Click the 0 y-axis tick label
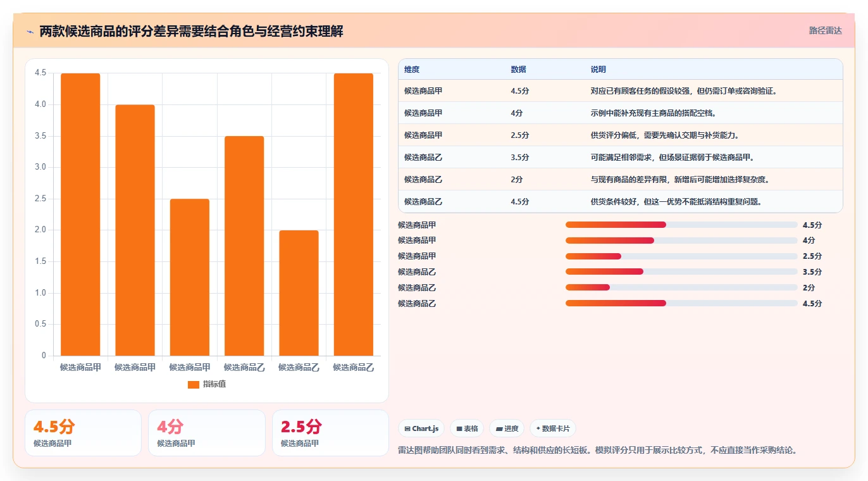The width and height of the screenshot is (868, 481). pos(44,356)
